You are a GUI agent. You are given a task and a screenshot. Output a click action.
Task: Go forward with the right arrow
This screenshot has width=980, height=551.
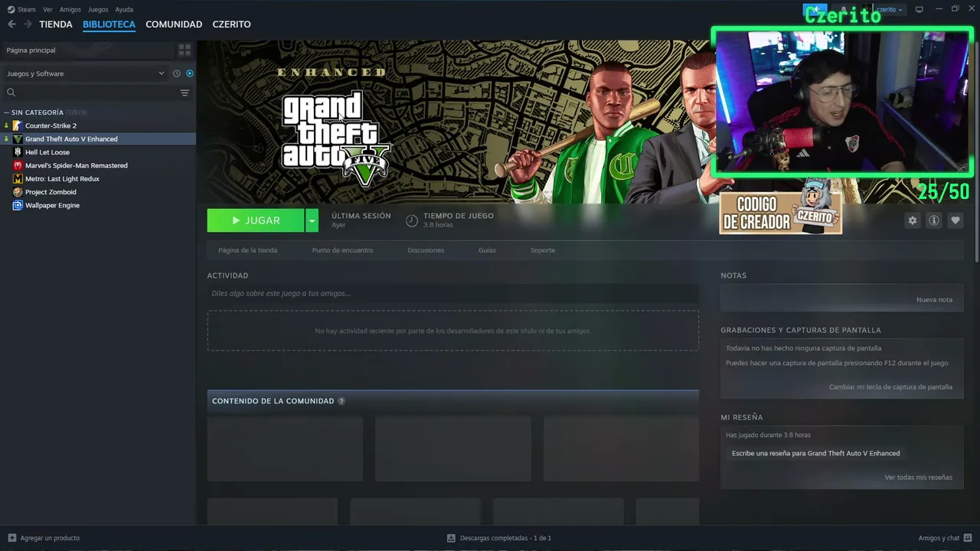point(28,24)
